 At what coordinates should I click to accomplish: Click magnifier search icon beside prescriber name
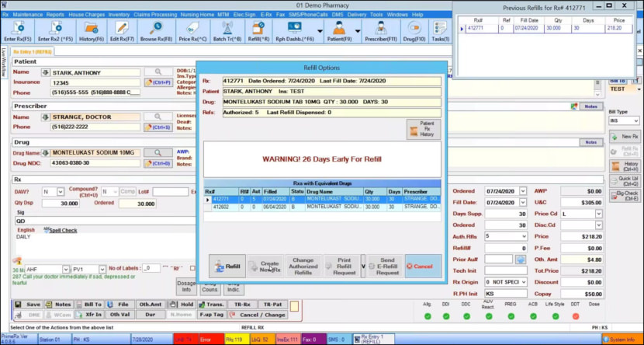click(x=158, y=117)
